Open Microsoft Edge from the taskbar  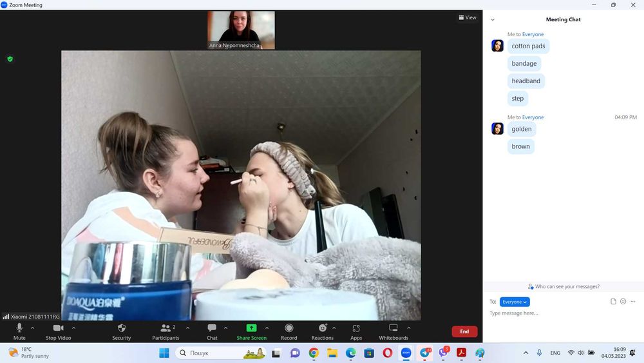pyautogui.click(x=350, y=353)
